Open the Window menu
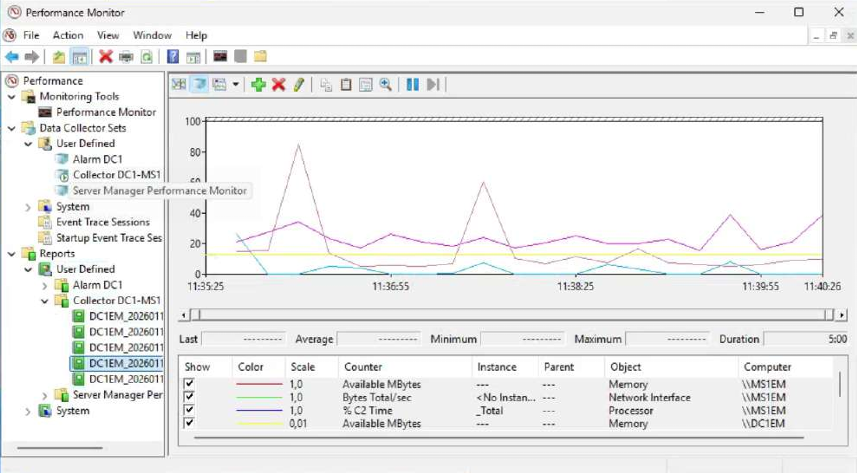 click(152, 35)
